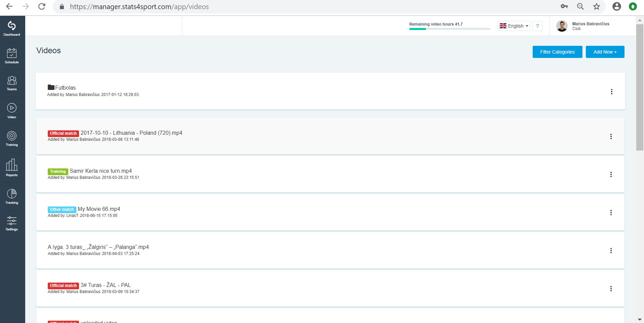Viewport: 644px width, 323px height.
Task: Open the Training target icon
Action: click(12, 138)
